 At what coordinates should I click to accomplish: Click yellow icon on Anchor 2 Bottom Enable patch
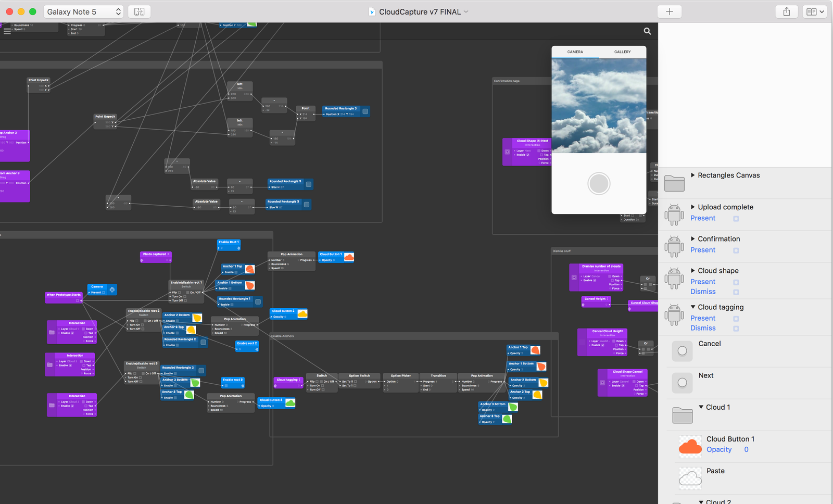[x=197, y=318]
